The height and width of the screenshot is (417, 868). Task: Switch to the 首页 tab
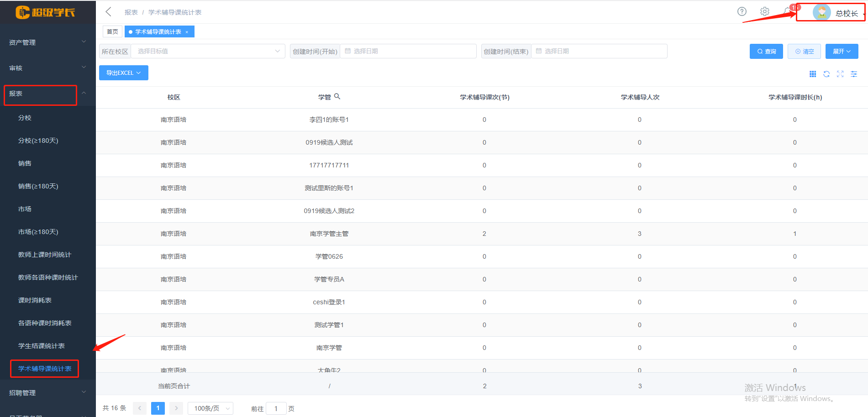[x=112, y=31]
